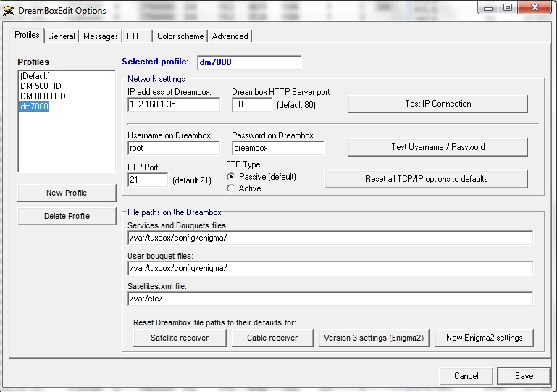Open the Messages tab
The width and height of the screenshot is (557, 392).
101,36
